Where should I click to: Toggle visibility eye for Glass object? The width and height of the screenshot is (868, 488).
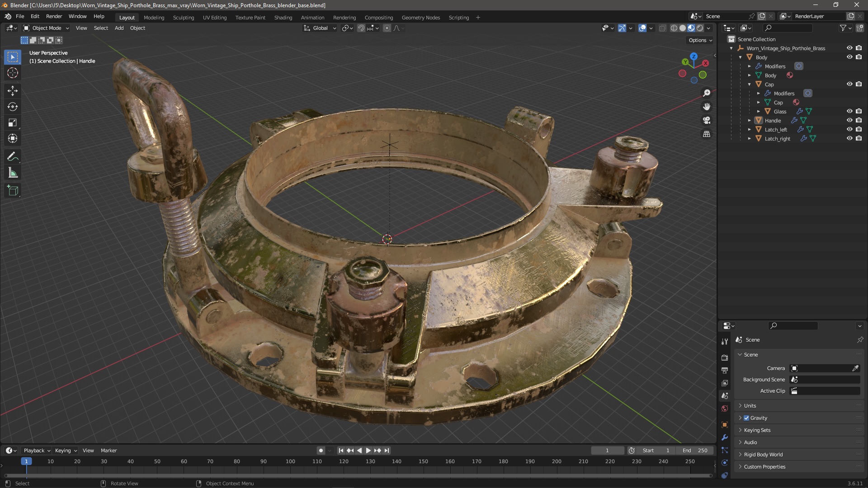click(849, 111)
